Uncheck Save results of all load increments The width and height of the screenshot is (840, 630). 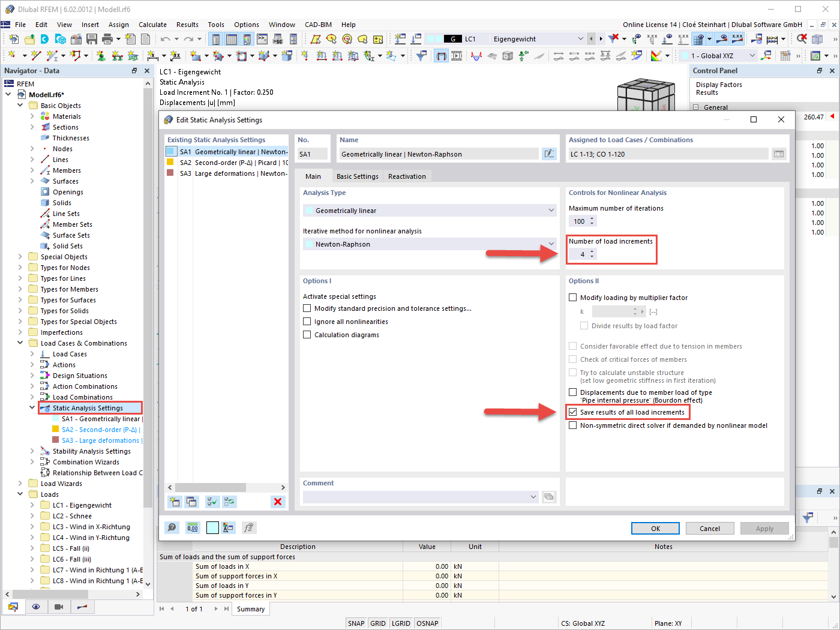(x=572, y=412)
